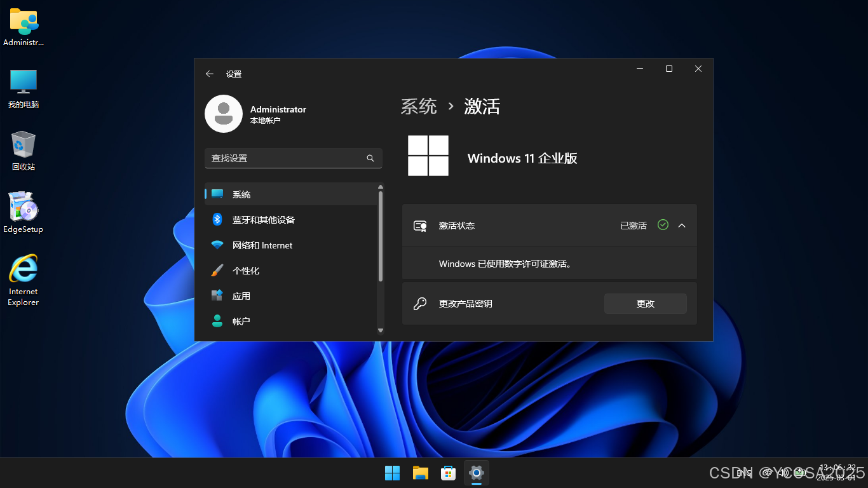Open File Explorer from the taskbar
Screen dimensions: 868x488
[421, 473]
